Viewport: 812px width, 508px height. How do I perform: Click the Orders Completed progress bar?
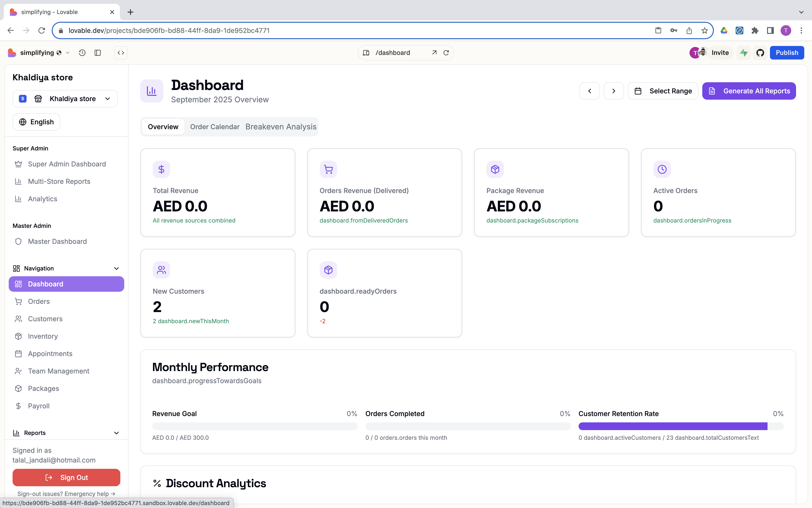point(468,426)
